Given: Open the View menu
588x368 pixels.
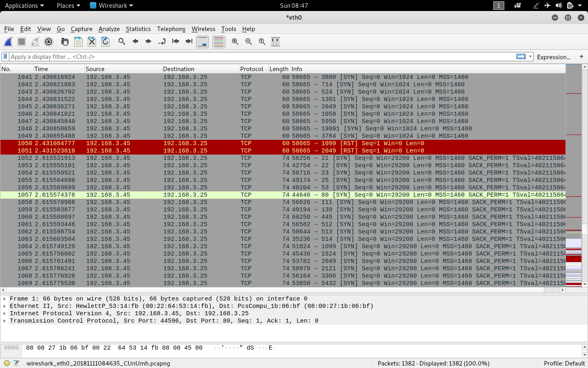Looking at the screenshot, I should click(44, 29).
